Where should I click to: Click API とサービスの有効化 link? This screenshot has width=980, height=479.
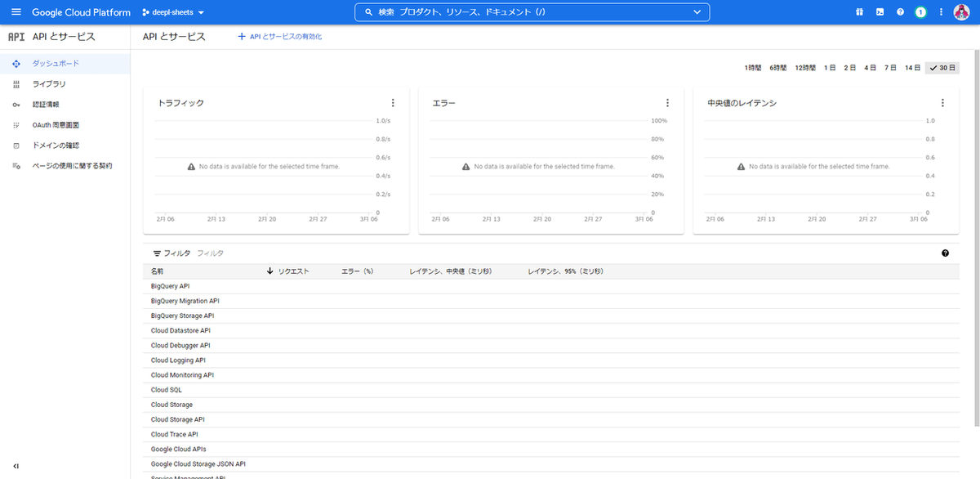pyautogui.click(x=285, y=37)
